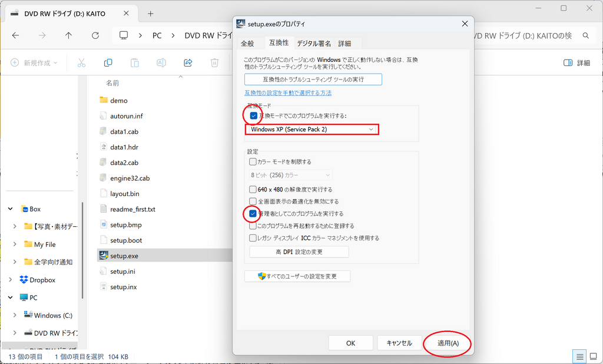Switch to large thumbnails view in status bar

pyautogui.click(x=594, y=357)
